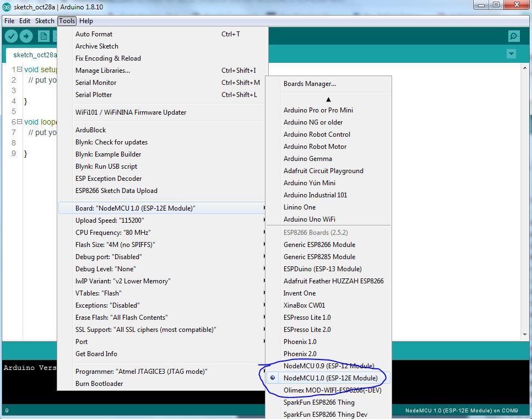
Task: Collapse the void setup code fold marker
Action: pos(20,69)
